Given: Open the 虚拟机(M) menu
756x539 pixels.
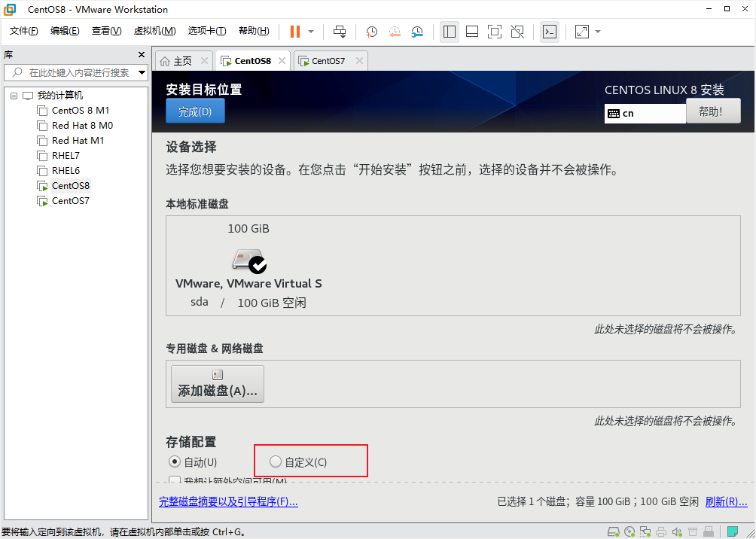Looking at the screenshot, I should click(155, 31).
